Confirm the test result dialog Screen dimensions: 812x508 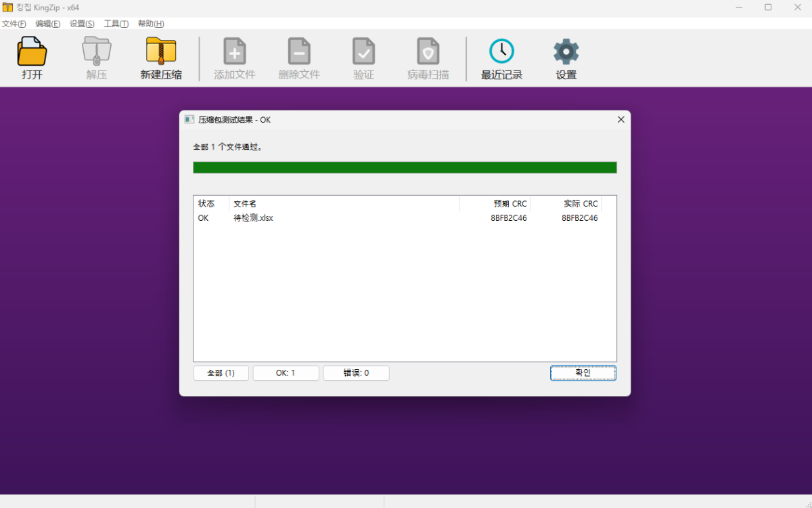click(583, 373)
